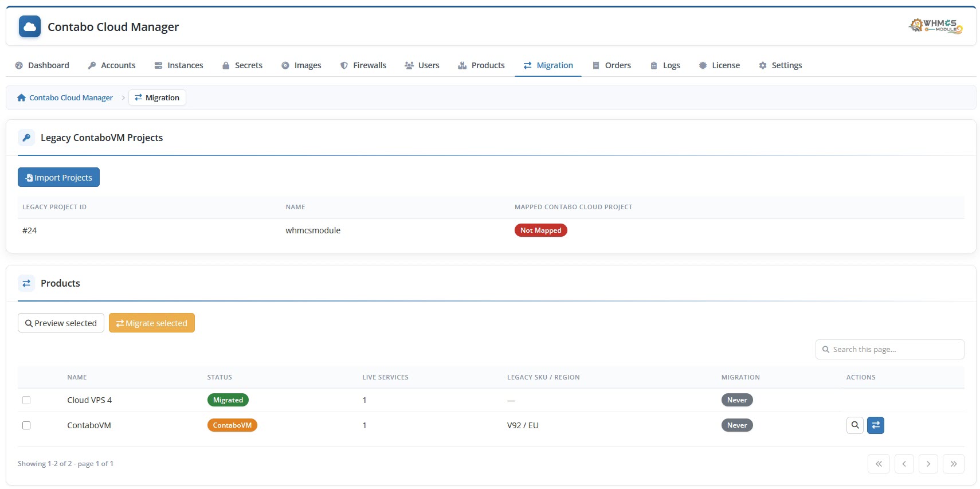The width and height of the screenshot is (980, 489).
Task: Click the blue migrate icon for ContaboVM row
Action: click(x=876, y=425)
